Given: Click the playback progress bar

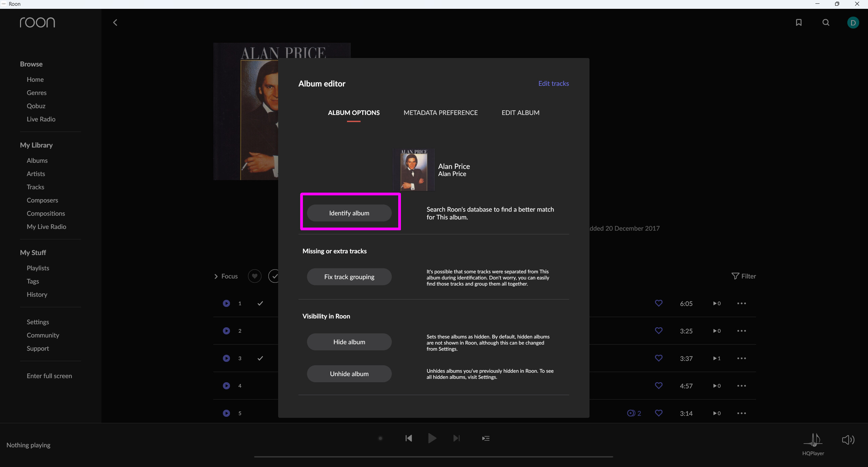Looking at the screenshot, I should (433, 457).
